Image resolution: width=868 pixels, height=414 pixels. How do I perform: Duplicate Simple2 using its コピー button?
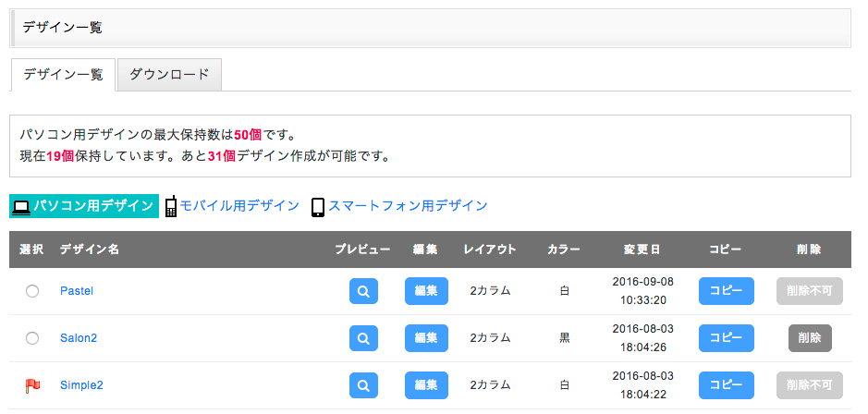coord(726,385)
